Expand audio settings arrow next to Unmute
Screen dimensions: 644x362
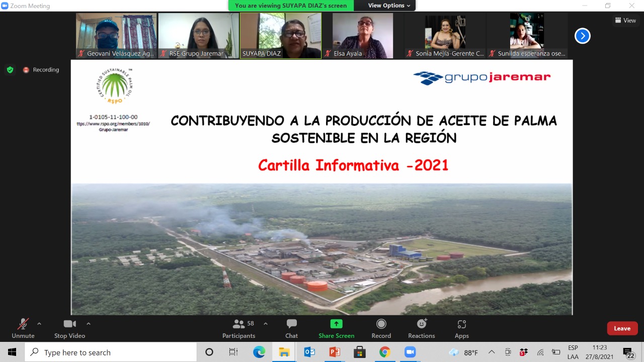[x=39, y=324]
